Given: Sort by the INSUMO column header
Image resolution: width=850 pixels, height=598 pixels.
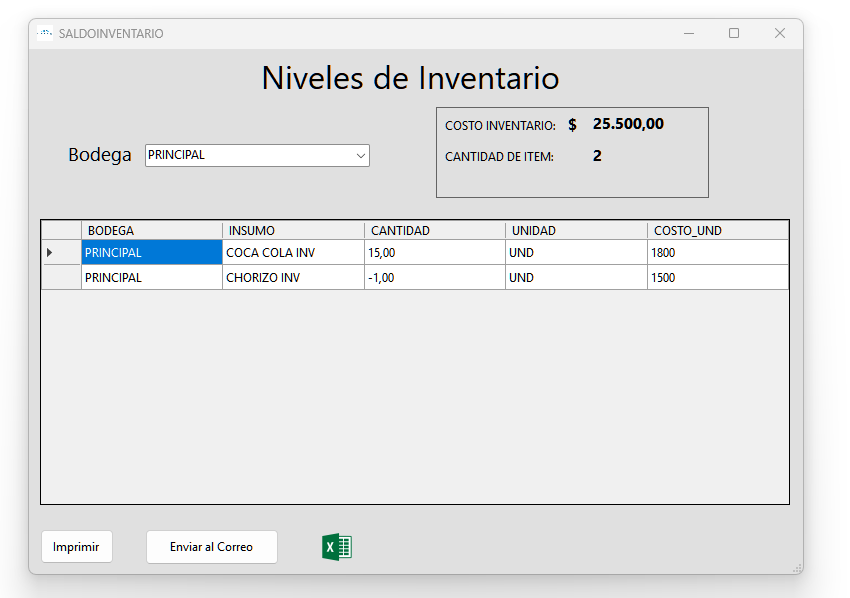Looking at the screenshot, I should pyautogui.click(x=290, y=229).
